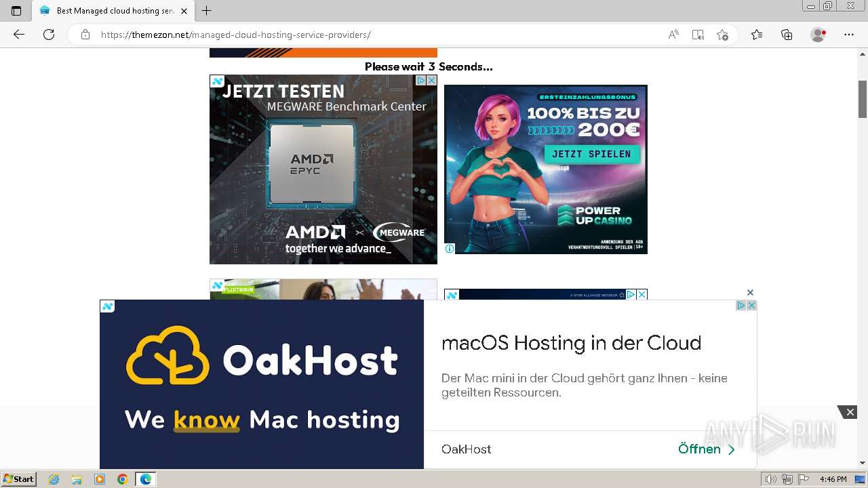The image size is (868, 488).
Task: Open Settings and more menu
Action: coord(849,35)
